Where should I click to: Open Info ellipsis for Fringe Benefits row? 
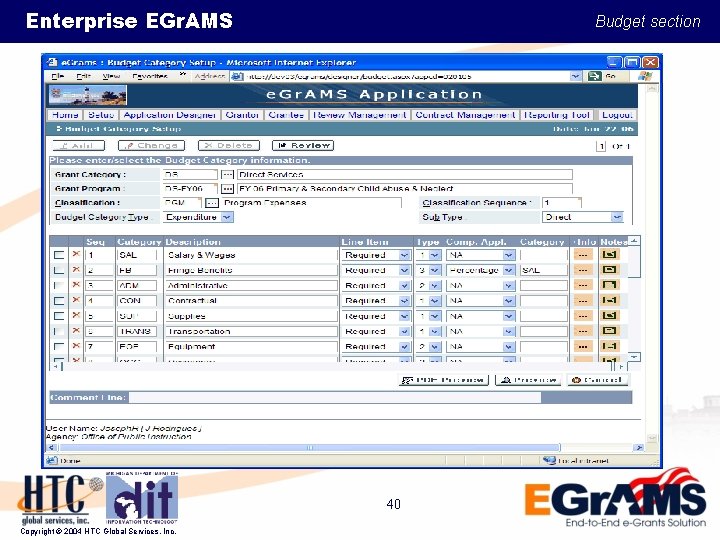point(583,270)
